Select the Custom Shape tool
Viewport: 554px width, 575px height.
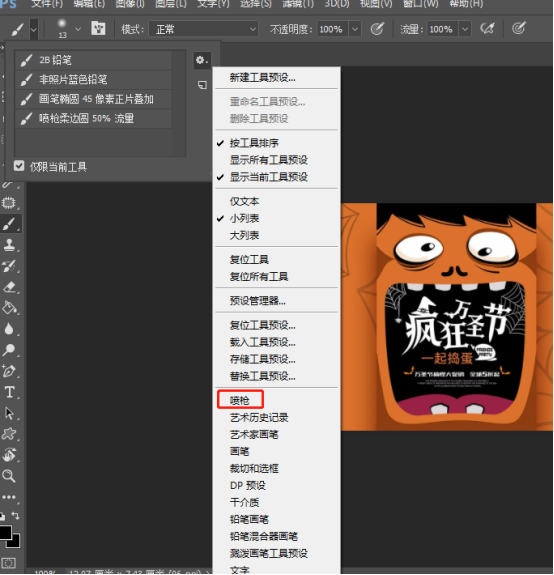pos(10,434)
